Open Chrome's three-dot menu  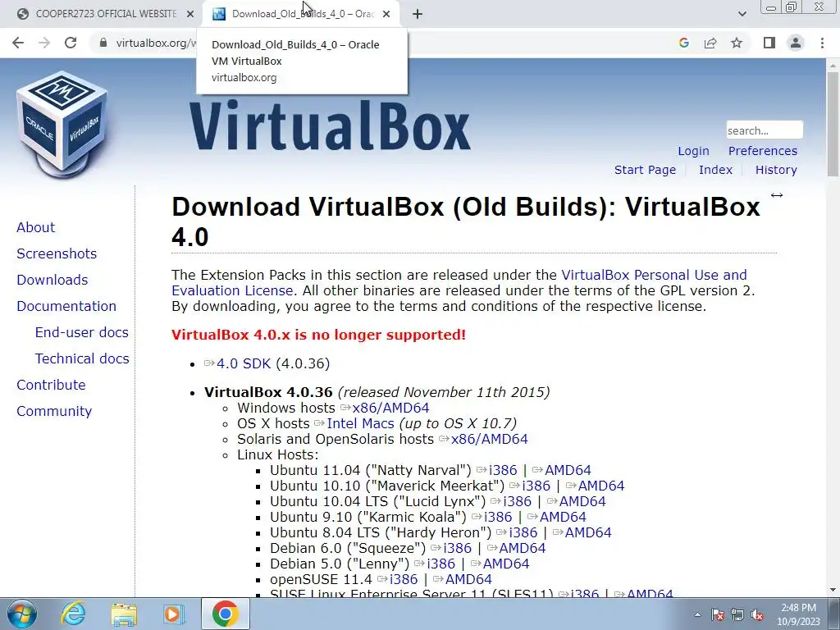[822, 43]
